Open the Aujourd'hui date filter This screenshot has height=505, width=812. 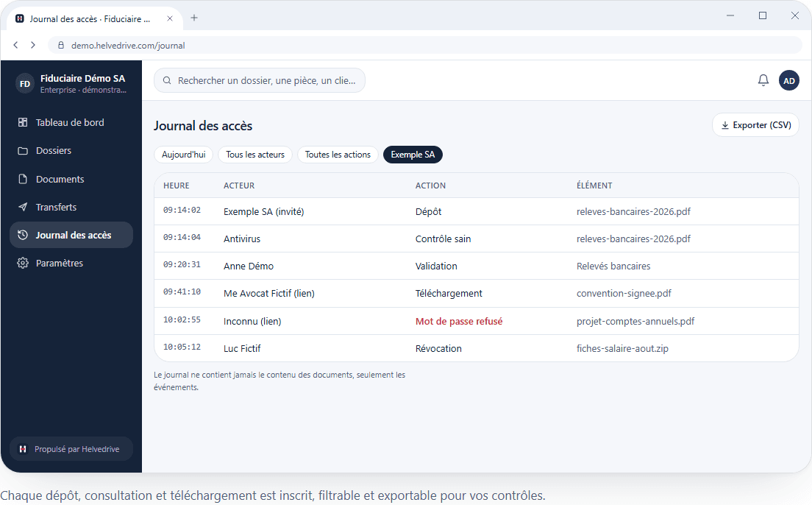click(183, 155)
